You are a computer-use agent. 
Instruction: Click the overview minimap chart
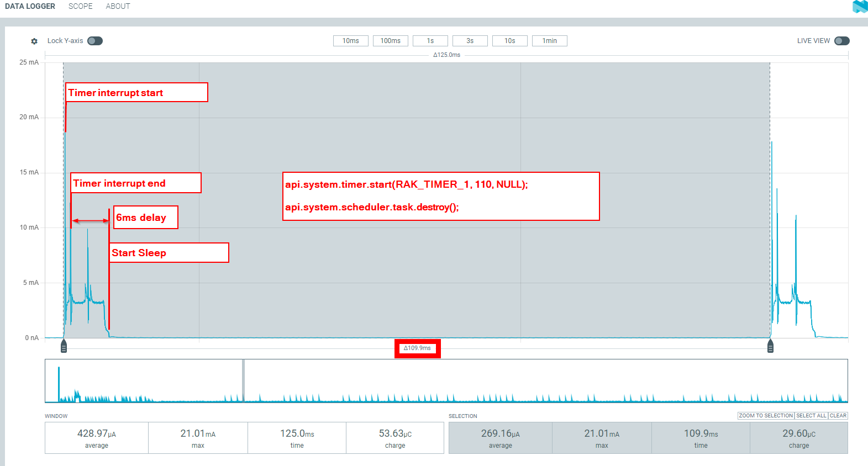(497, 380)
